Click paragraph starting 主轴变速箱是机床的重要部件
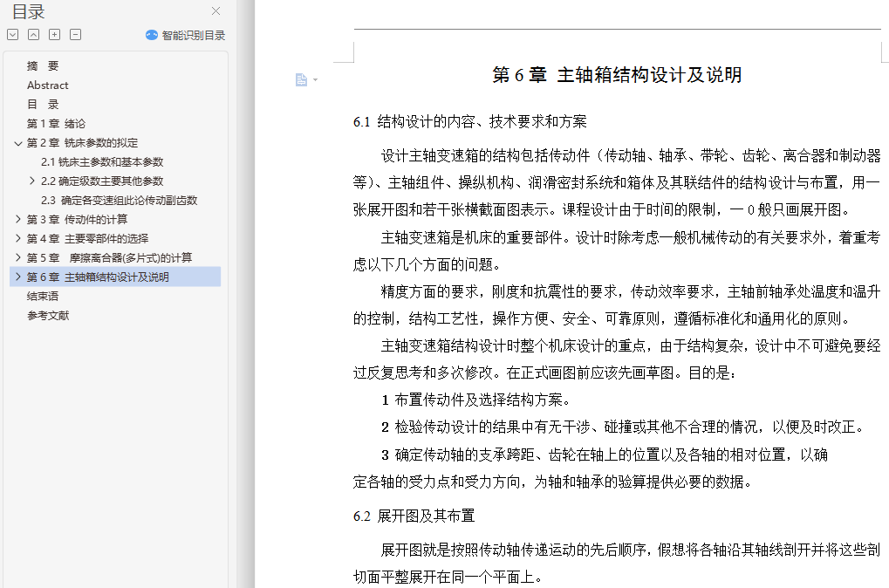The width and height of the screenshot is (889, 588). pos(617,250)
